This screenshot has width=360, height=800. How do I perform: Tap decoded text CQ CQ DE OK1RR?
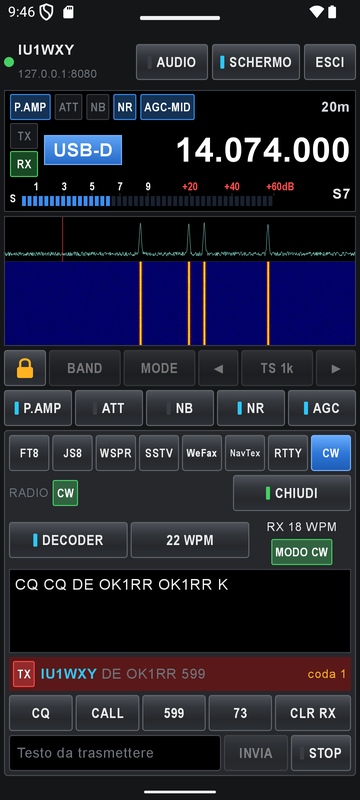tap(122, 585)
